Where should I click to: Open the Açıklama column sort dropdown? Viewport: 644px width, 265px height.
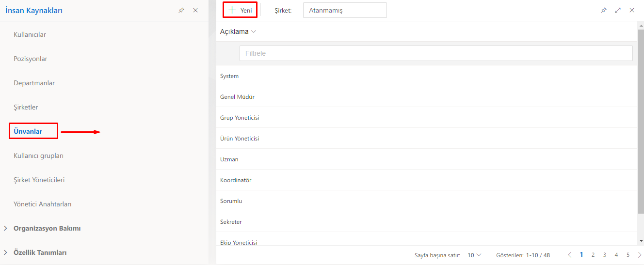[x=254, y=31]
